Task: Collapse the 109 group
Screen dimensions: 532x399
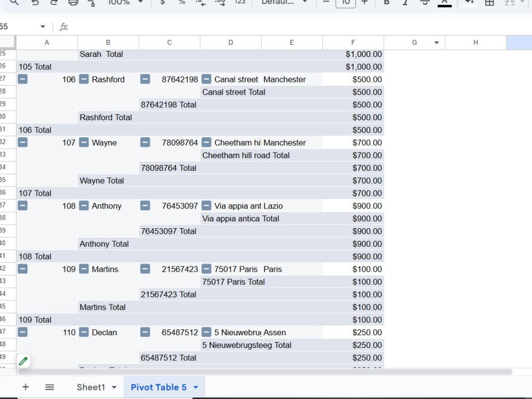Action: (23, 269)
